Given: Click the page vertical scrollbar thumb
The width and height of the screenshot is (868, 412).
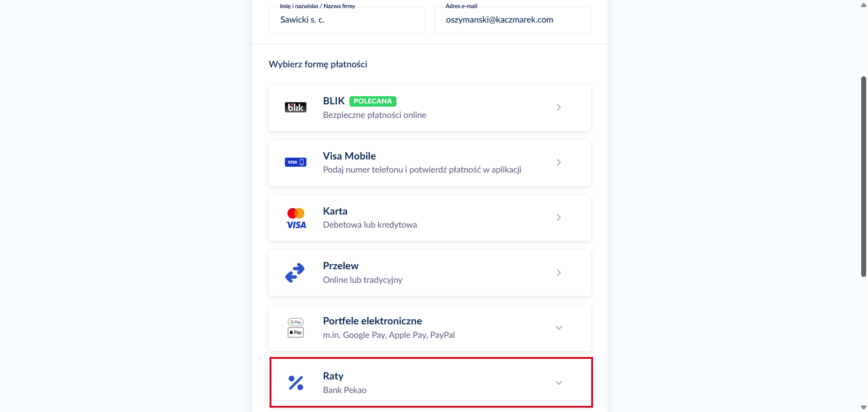Looking at the screenshot, I should (x=863, y=176).
